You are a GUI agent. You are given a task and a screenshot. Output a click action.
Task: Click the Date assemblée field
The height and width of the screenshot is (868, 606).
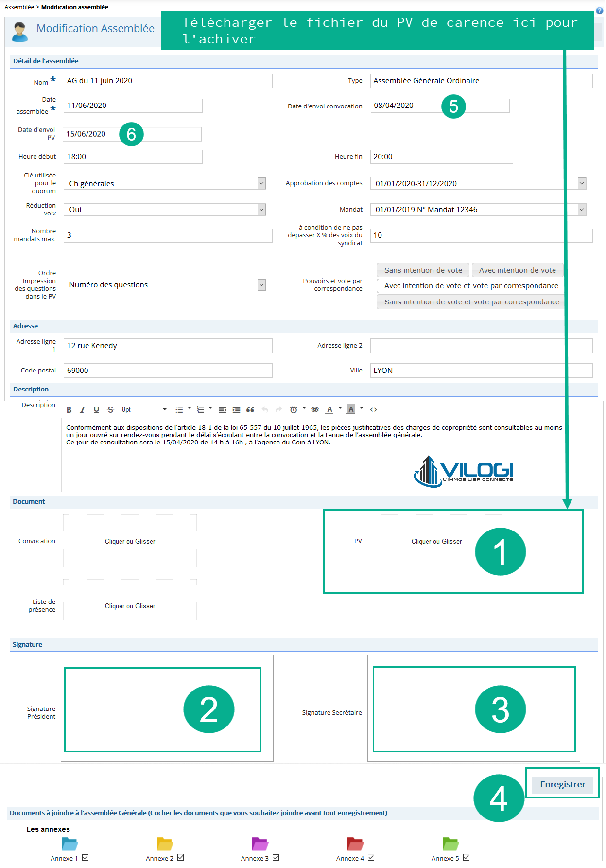pos(133,106)
